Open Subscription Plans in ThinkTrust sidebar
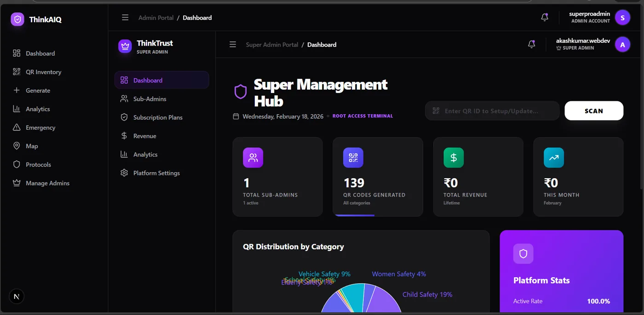This screenshot has height=315, width=644. pyautogui.click(x=161, y=117)
